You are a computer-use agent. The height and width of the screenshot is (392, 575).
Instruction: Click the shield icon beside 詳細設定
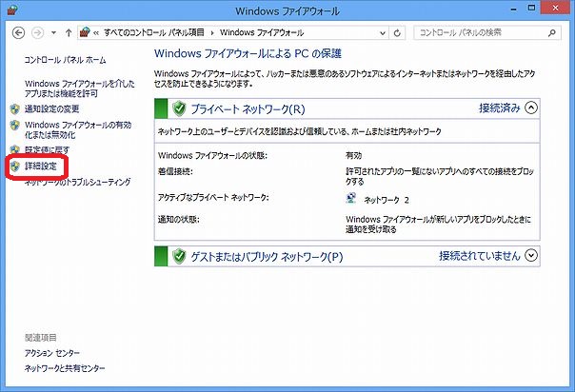tap(14, 167)
